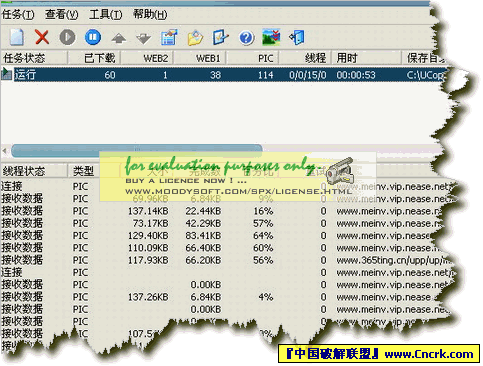Click percentage value 4%
The width and height of the screenshot is (483, 366).
(x=266, y=297)
